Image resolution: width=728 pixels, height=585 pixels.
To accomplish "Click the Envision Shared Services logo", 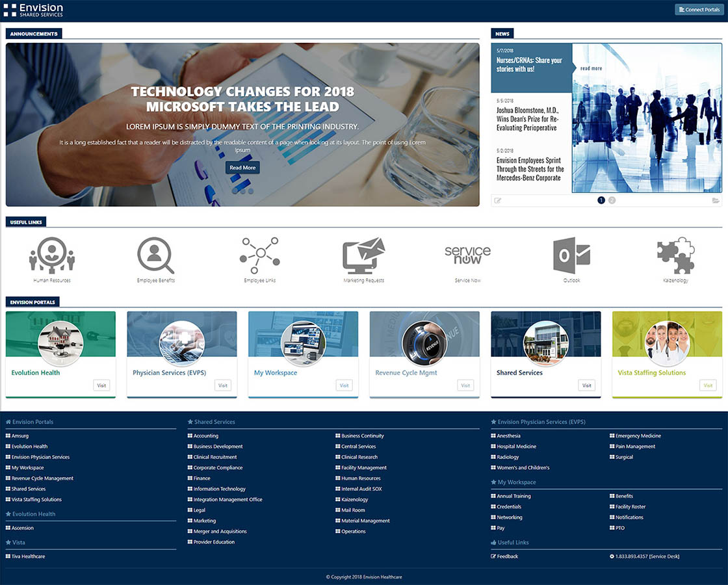I will [x=33, y=10].
